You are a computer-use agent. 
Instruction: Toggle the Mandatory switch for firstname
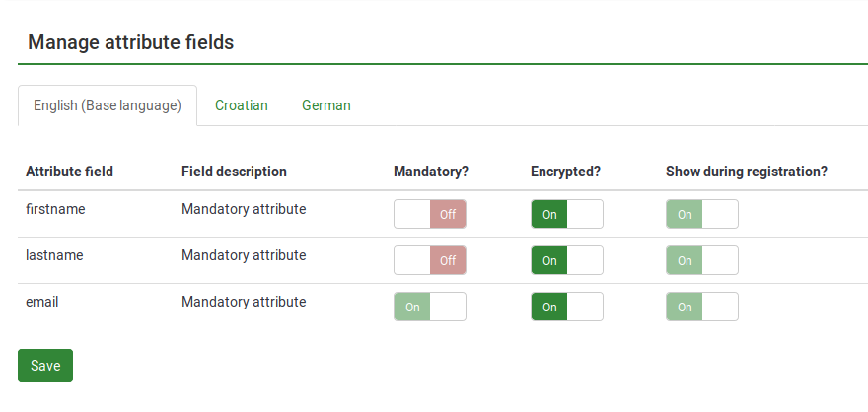[x=430, y=214]
